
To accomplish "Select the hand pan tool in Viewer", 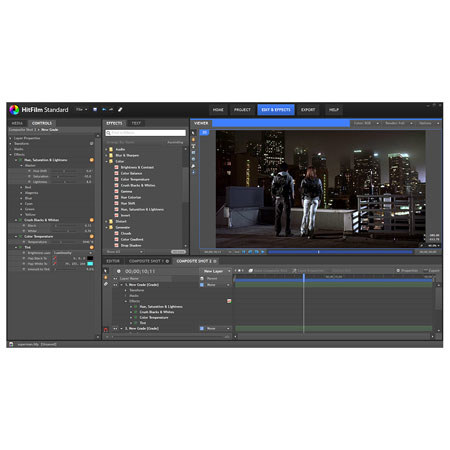I will (193, 139).
